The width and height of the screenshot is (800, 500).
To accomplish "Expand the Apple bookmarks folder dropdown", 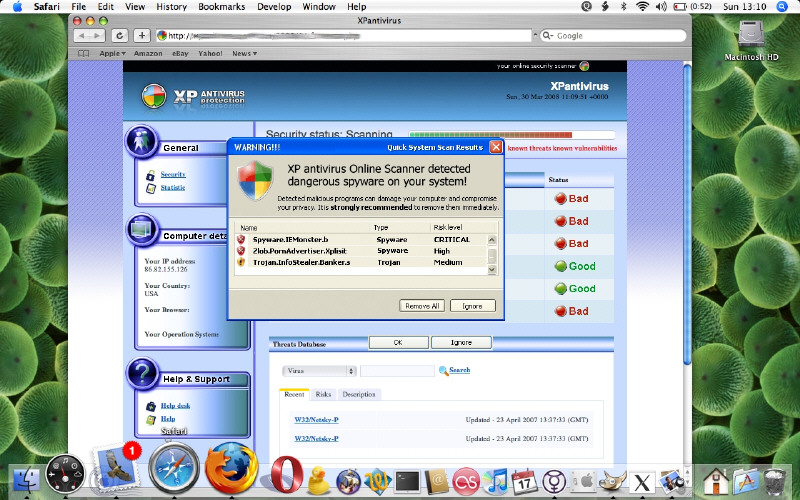I will coord(112,54).
